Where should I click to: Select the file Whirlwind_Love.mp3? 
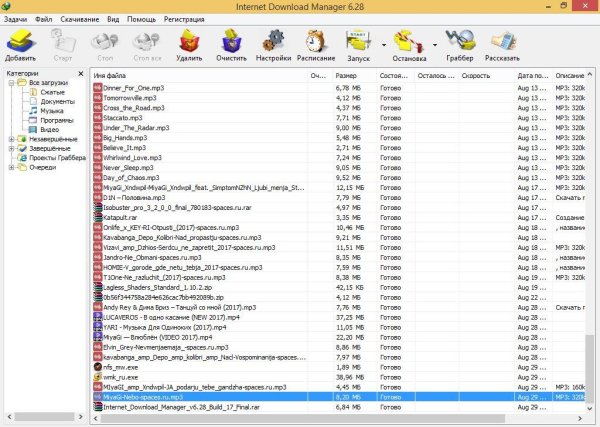(x=132, y=158)
